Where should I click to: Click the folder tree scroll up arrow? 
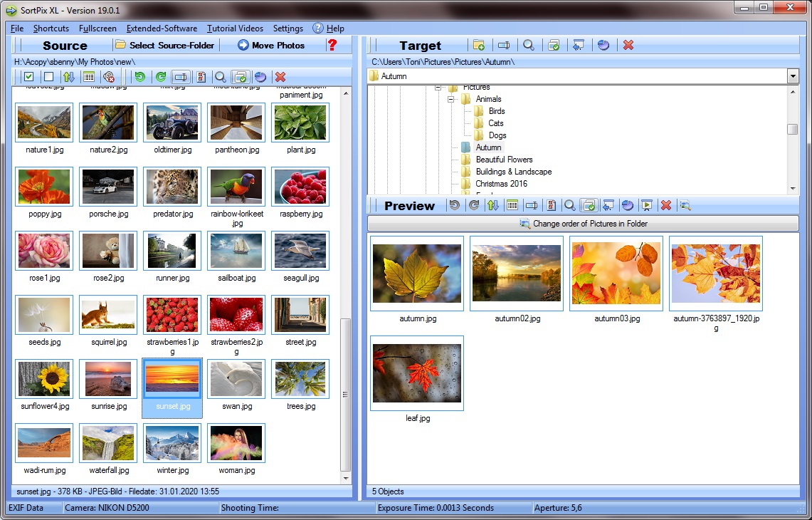pos(793,92)
